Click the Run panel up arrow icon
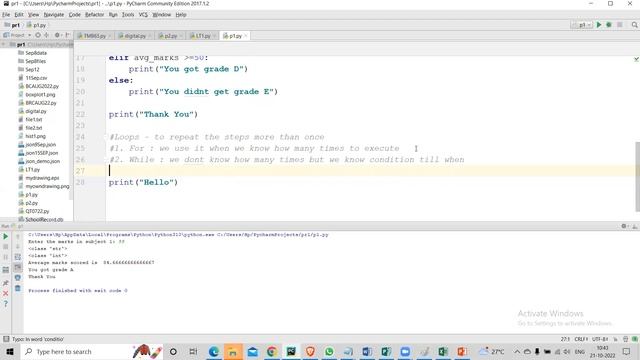The width and height of the screenshot is (640, 360). click(18, 236)
